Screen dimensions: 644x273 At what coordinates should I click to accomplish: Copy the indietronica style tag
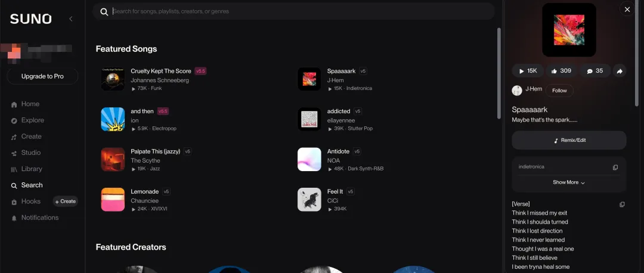coord(615,167)
